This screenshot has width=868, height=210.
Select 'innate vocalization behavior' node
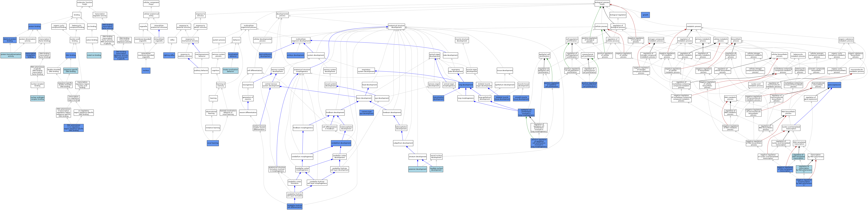[230, 71]
